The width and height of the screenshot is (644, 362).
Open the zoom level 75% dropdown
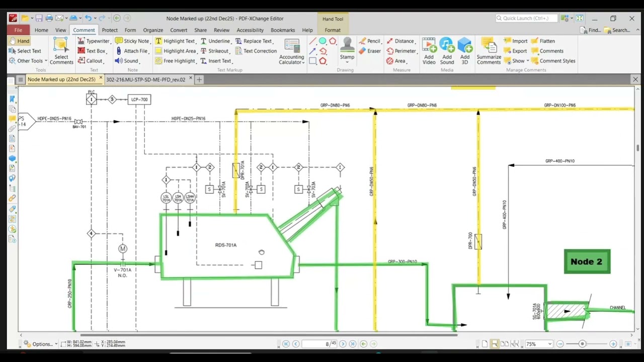tap(549, 344)
